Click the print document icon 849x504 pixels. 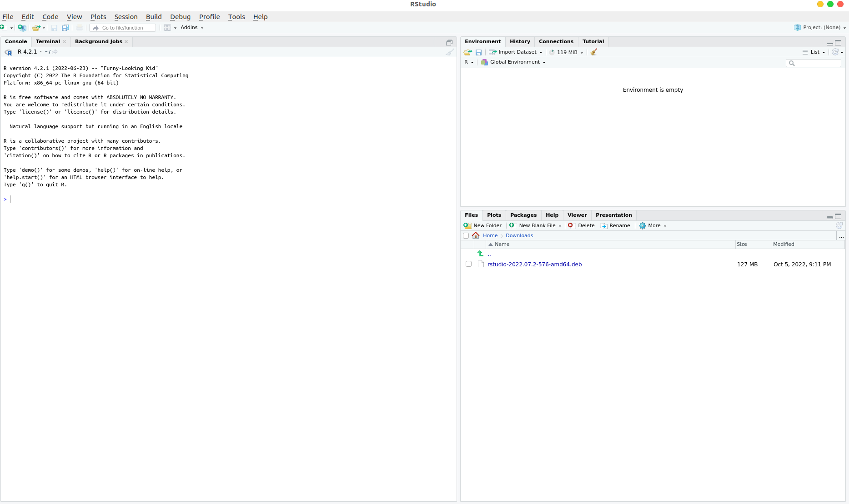coord(80,28)
